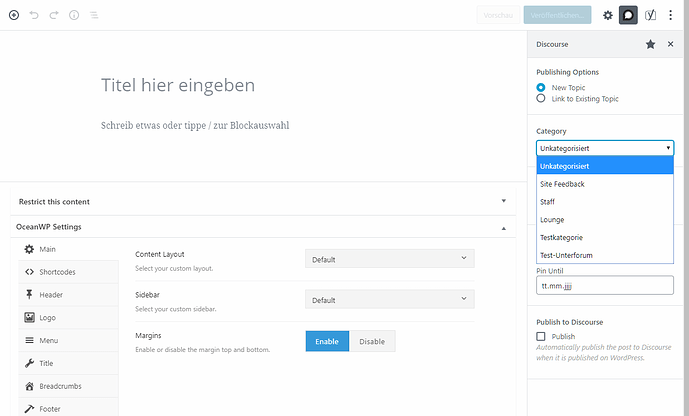Open the Logo settings tab

coord(69,318)
